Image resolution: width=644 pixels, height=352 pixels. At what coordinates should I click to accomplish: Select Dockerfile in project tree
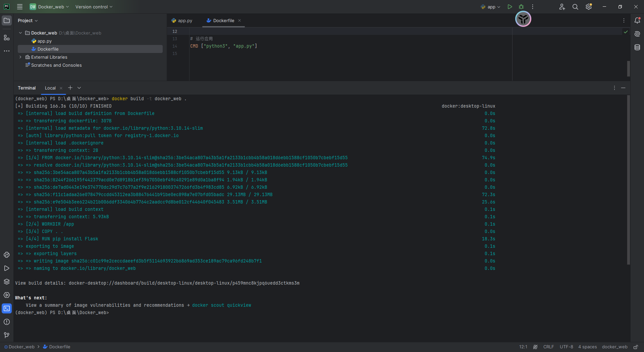point(90,49)
